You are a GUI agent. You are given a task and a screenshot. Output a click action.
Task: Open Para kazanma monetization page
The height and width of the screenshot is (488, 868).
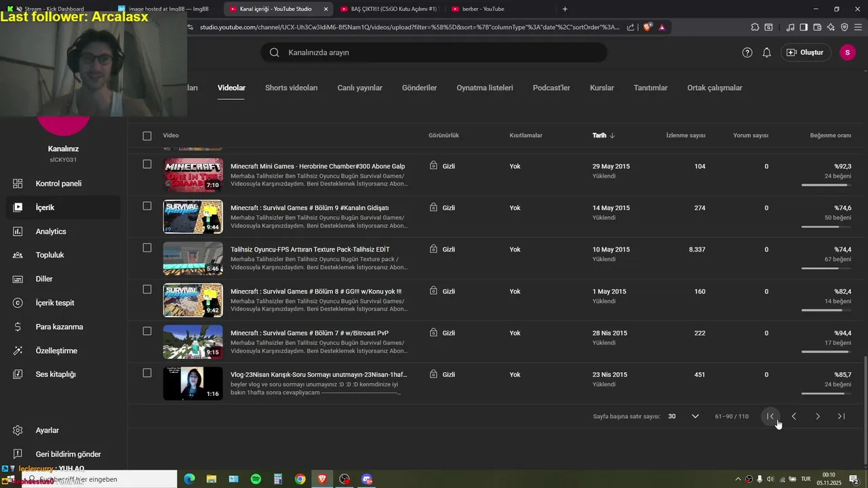(x=64, y=327)
